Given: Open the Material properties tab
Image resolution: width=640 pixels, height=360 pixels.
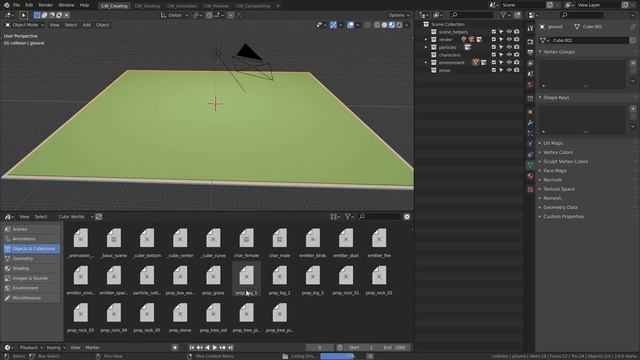Looking at the screenshot, I should pos(530,176).
